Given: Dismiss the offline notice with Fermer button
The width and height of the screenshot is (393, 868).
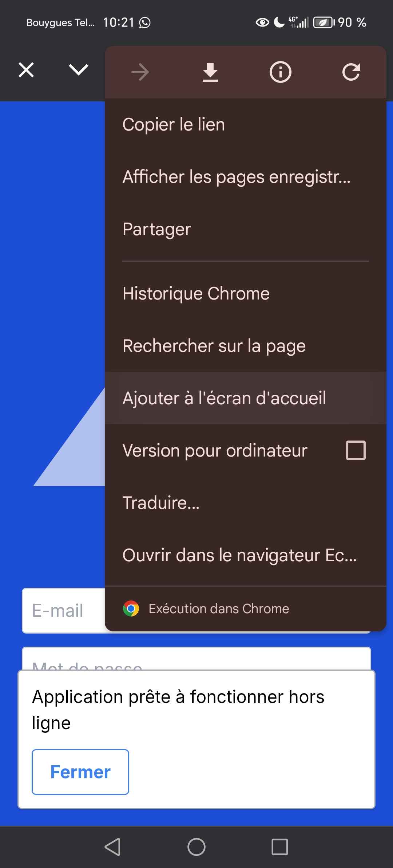Looking at the screenshot, I should click(80, 772).
